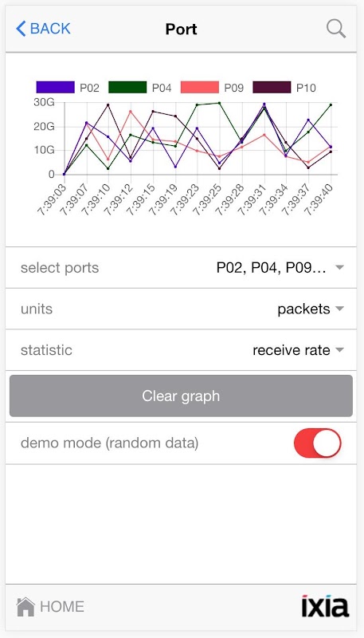364x638 pixels.
Task: Disable the demo mode switch
Action: point(317,443)
